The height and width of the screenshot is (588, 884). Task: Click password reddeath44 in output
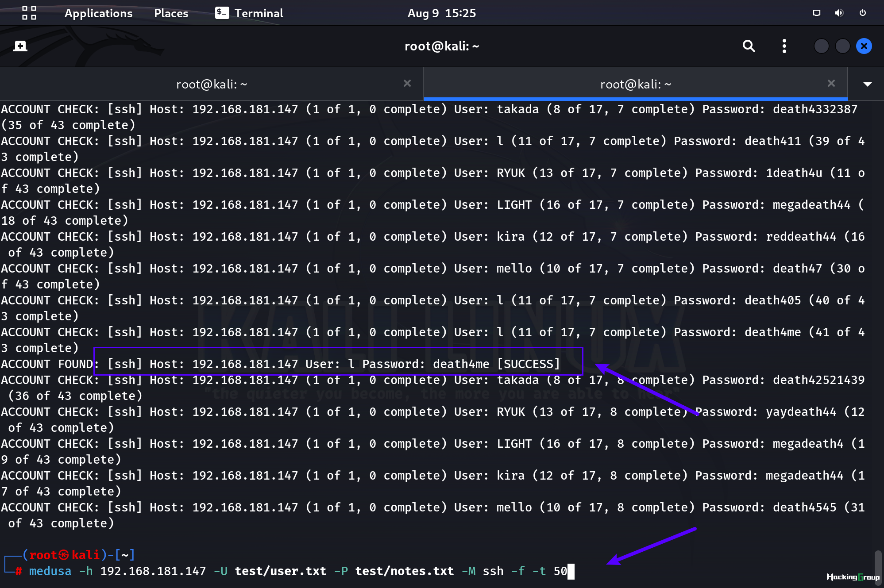pyautogui.click(x=801, y=237)
